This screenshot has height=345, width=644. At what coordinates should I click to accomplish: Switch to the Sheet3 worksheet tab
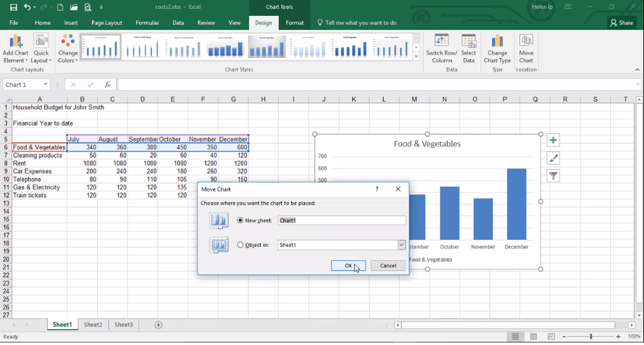[x=123, y=325]
